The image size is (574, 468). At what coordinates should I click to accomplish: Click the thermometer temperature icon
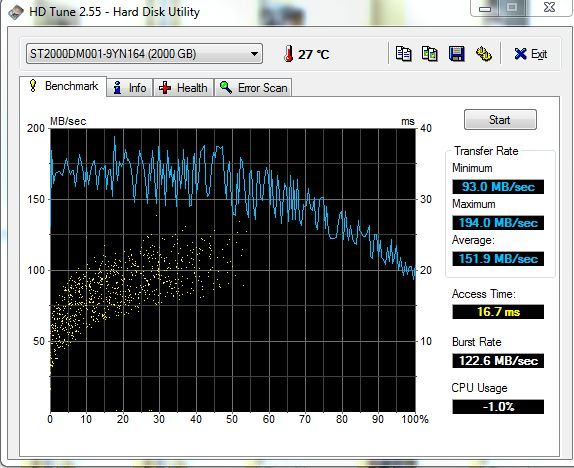click(x=288, y=54)
